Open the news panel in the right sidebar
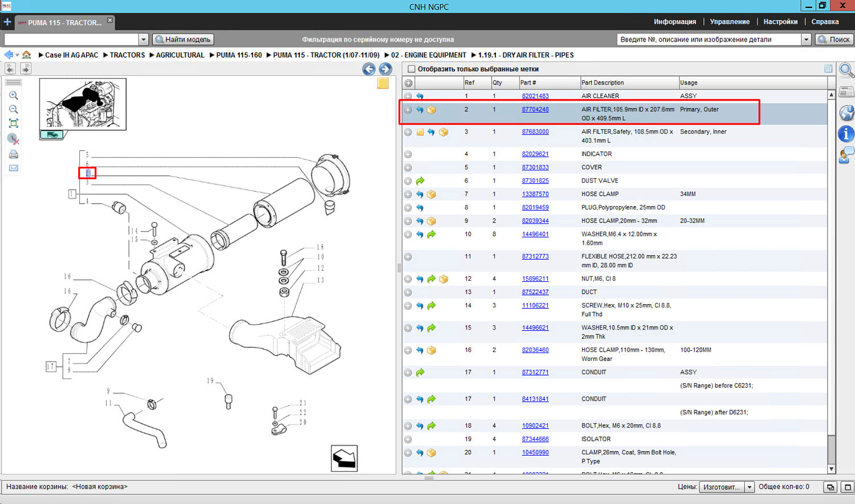The height and width of the screenshot is (504, 855). pyautogui.click(x=846, y=92)
